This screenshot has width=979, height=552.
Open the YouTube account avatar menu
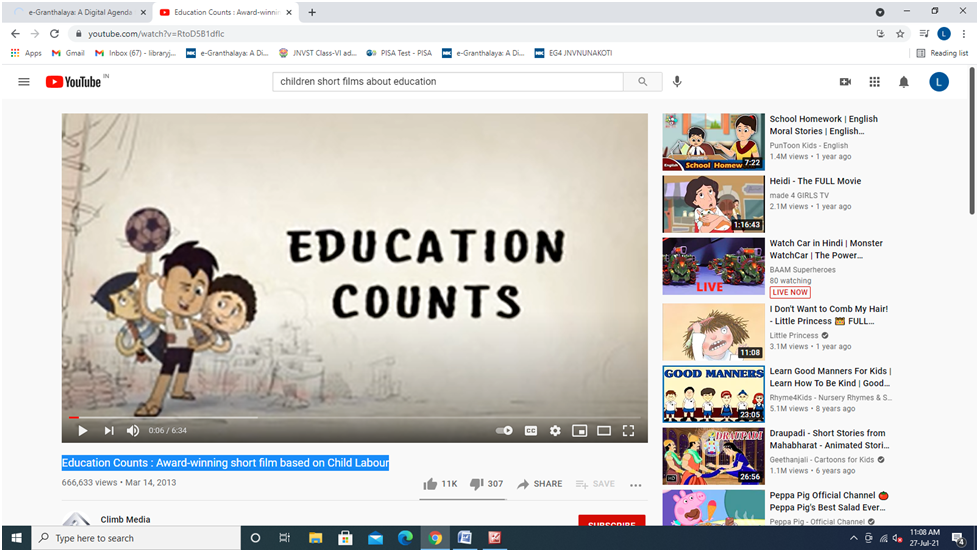click(939, 82)
